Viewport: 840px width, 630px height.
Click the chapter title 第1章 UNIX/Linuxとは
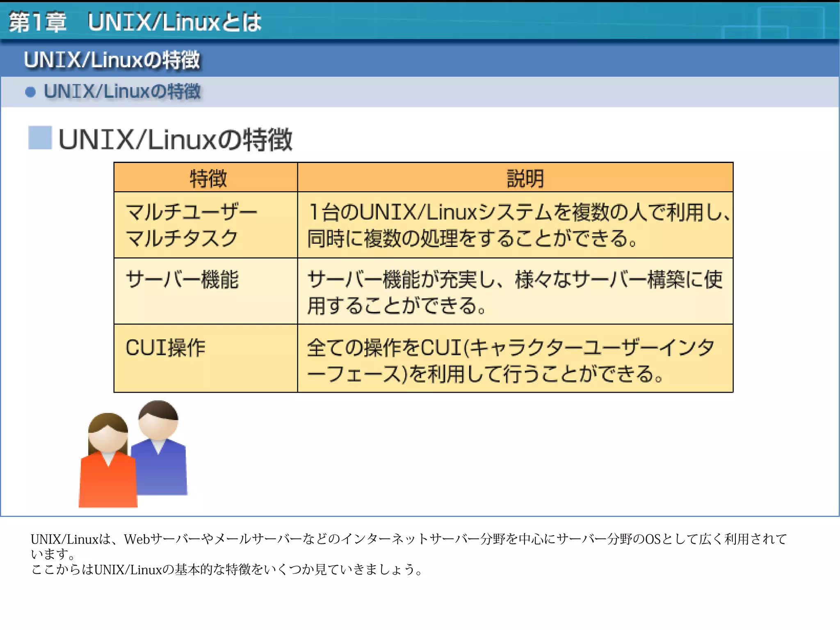tap(135, 22)
